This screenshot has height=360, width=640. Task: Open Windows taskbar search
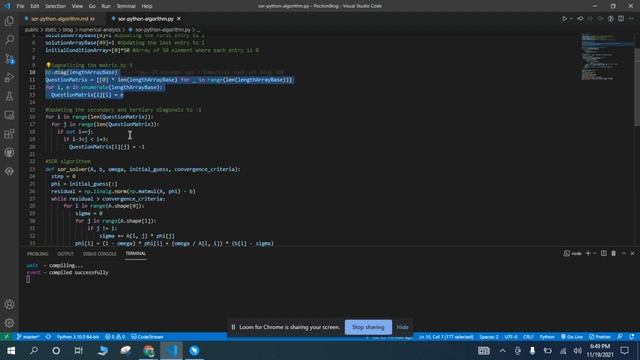[34, 351]
